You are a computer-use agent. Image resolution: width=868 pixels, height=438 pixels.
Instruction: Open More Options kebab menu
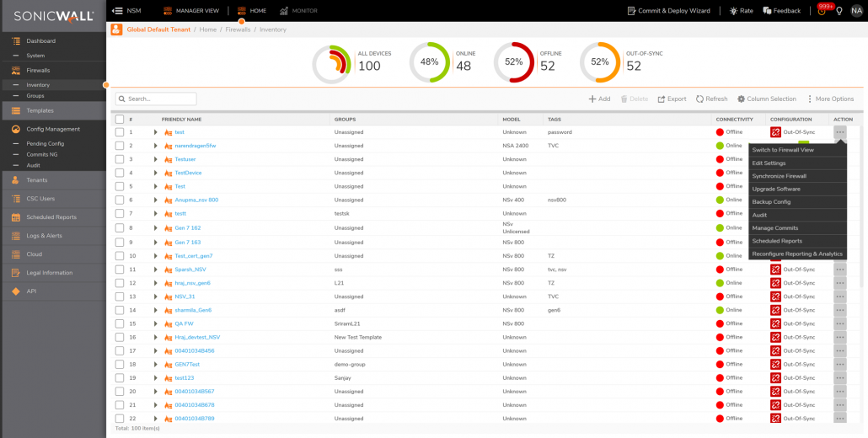point(830,99)
